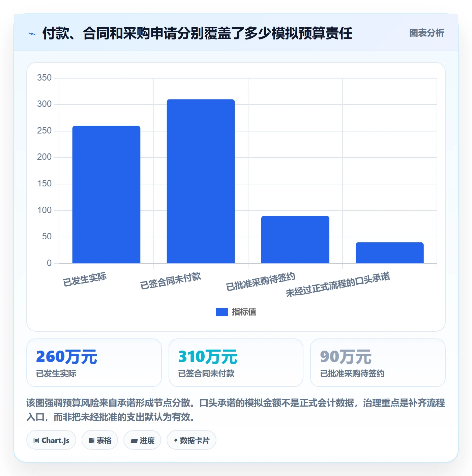Click the x-axis label 已签合同未付款
Image resolution: width=472 pixels, height=476 pixels.
click(171, 281)
